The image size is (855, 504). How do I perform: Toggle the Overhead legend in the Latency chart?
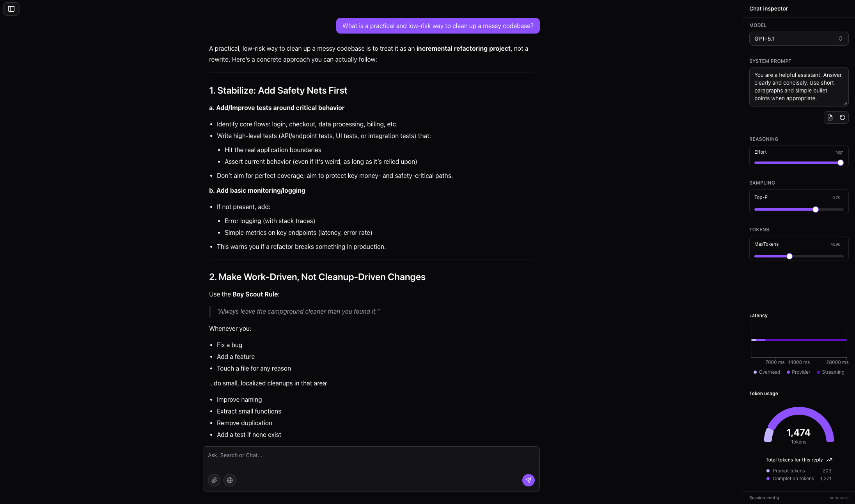click(x=767, y=372)
